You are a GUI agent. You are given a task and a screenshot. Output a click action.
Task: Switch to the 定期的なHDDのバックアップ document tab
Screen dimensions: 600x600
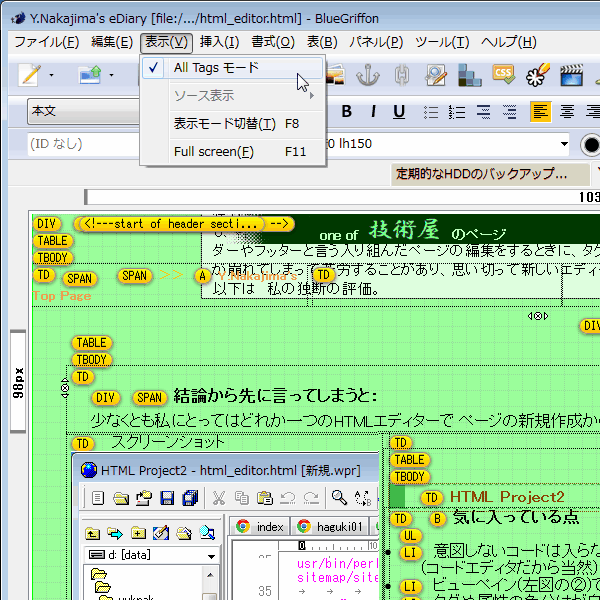(x=480, y=174)
